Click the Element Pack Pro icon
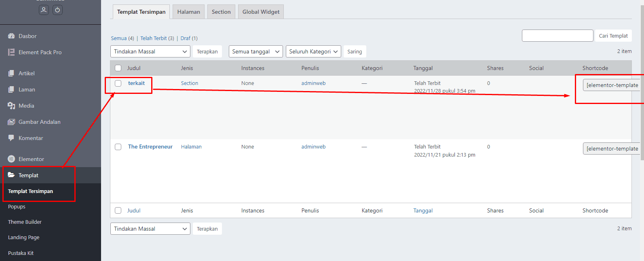 click(x=11, y=52)
